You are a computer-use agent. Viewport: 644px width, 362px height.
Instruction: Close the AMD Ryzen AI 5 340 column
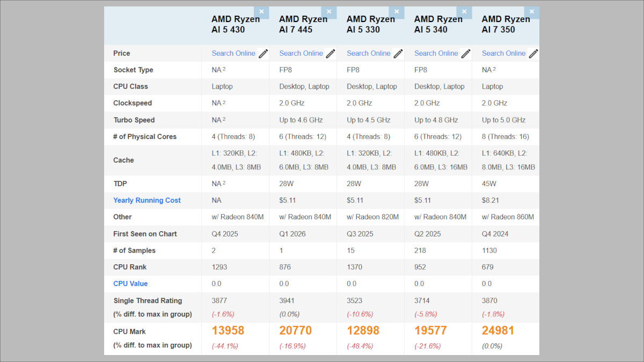point(464,11)
